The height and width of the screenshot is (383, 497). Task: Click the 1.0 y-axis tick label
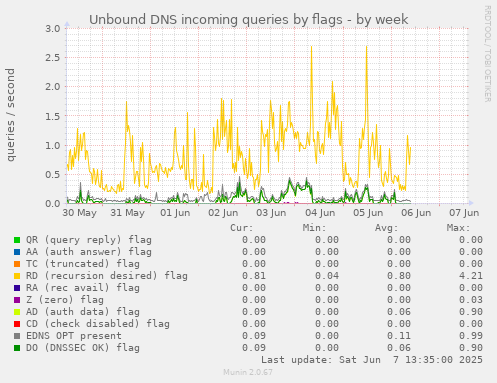pyautogui.click(x=53, y=145)
